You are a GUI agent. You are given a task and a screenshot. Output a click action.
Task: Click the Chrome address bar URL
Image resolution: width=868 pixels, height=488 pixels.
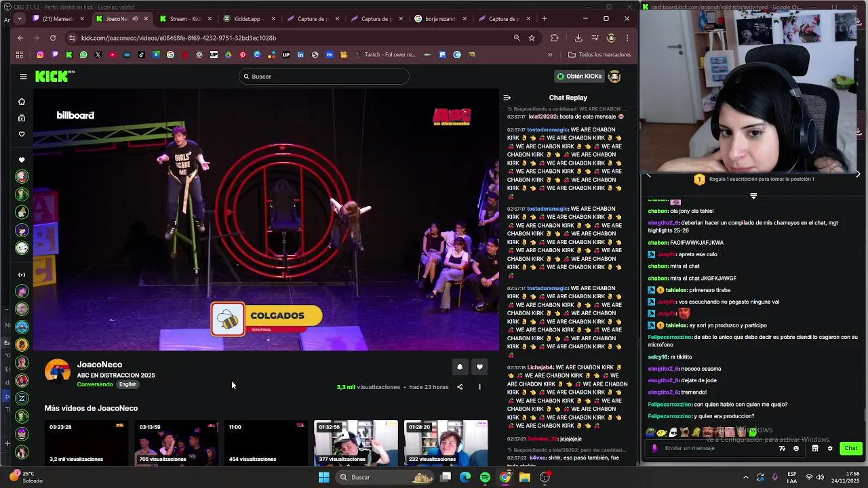coord(179,38)
